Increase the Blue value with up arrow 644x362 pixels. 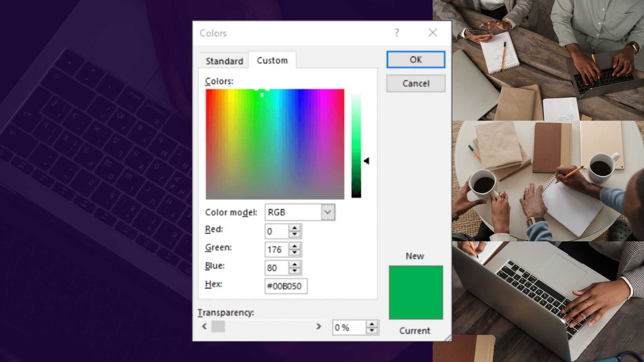pos(294,264)
